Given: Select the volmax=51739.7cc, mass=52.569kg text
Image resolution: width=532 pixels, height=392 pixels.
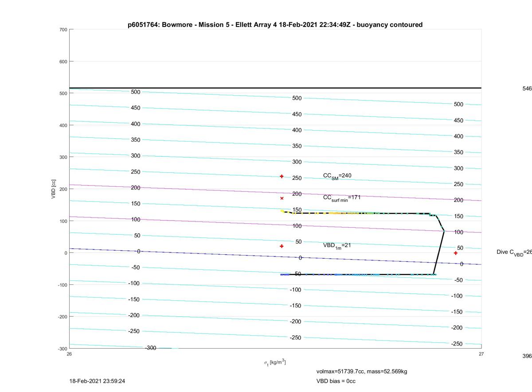Looking at the screenshot, I should (361, 371).
